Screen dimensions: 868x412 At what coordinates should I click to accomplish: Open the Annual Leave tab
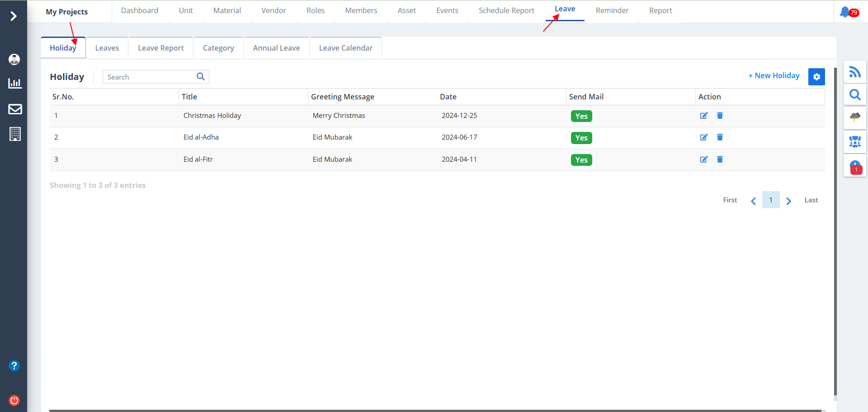pyautogui.click(x=276, y=48)
